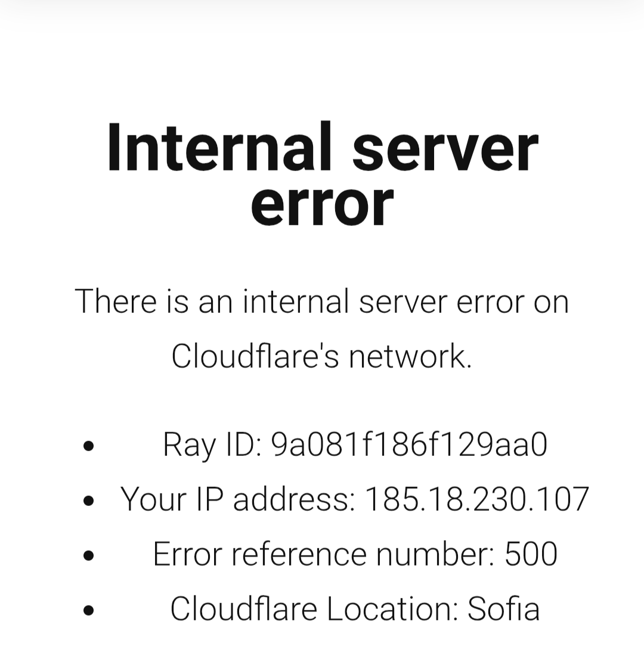Click the word "Internal" in the heading
The height and width of the screenshot is (671, 644).
coord(219,147)
